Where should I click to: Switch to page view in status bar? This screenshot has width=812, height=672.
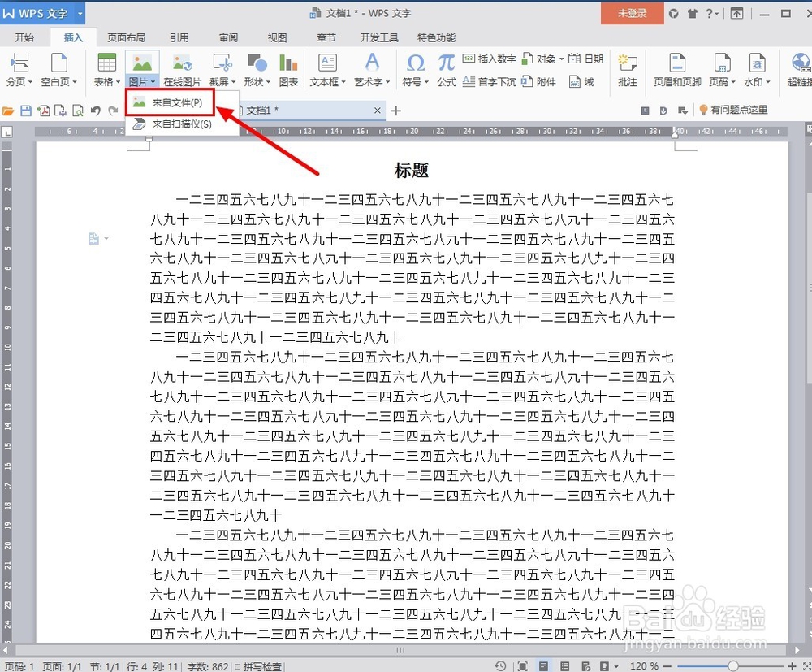(543, 666)
